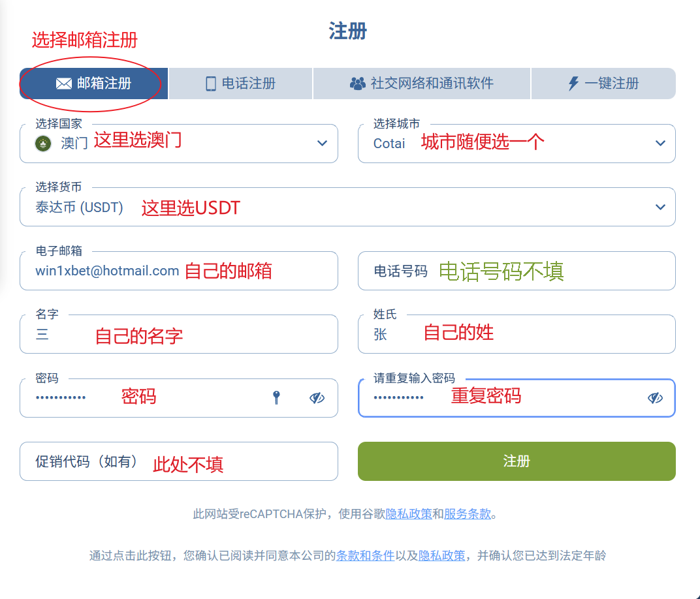Viewport: 700px width, 599px height.
Task: Click the 促销代码 input field
Action: (178, 461)
